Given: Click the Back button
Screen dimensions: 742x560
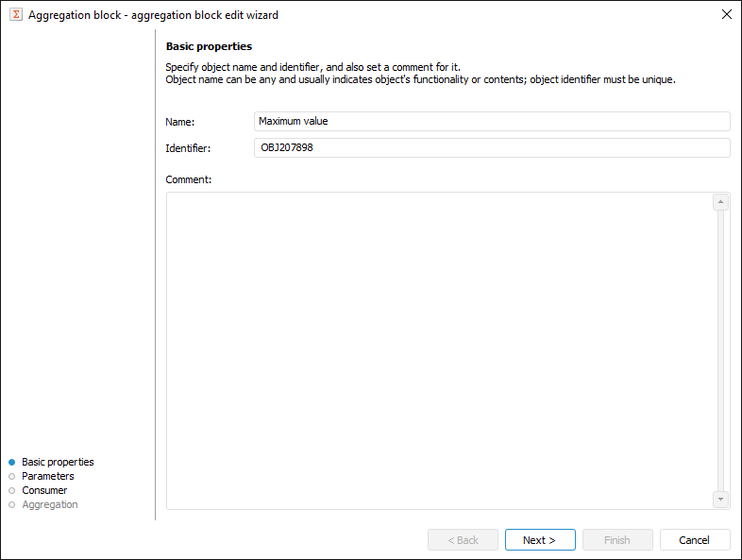Looking at the screenshot, I should (463, 540).
